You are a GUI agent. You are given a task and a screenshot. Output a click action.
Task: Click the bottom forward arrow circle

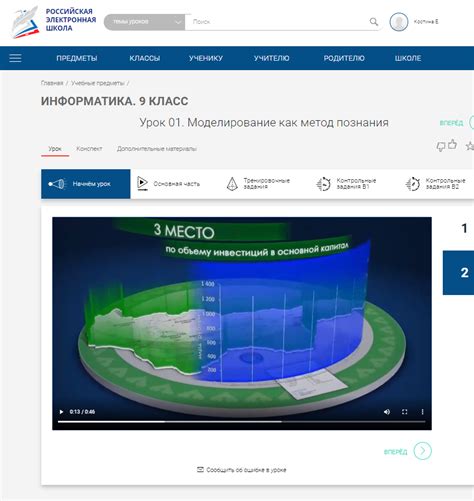[422, 451]
